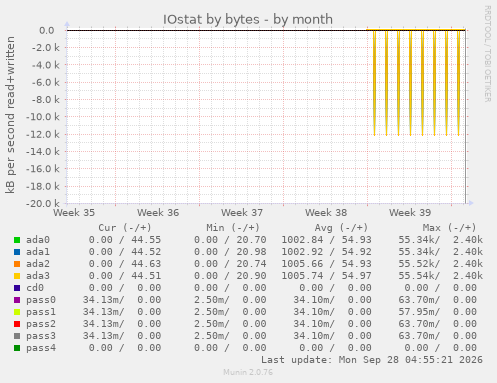Click ada0 average value '1002.84 / 54.93'
Viewport: 497px width, 383px height.
[326, 240]
